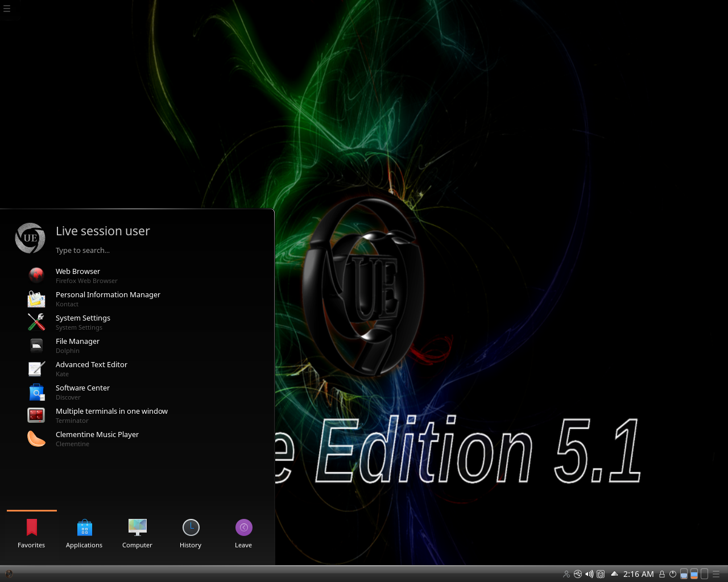Open the Leave tab
This screenshot has width=728, height=582.
(243, 534)
